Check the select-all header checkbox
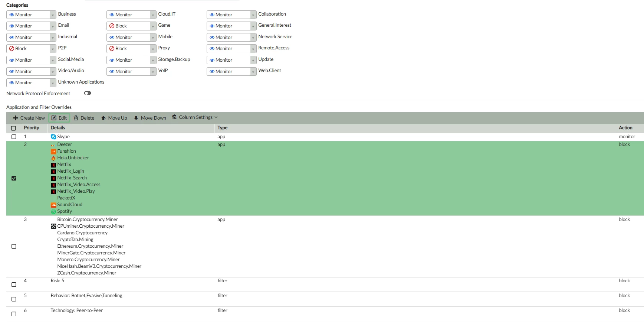The image size is (644, 325). [x=14, y=128]
